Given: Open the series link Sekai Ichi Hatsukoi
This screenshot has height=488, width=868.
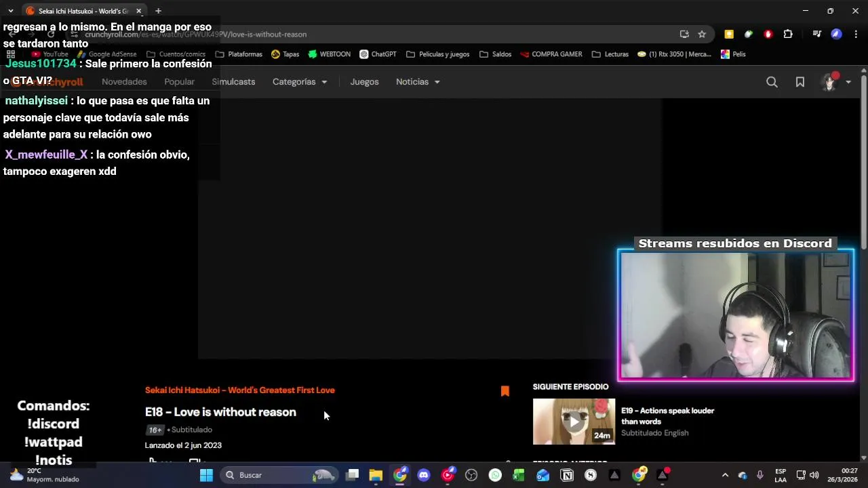Looking at the screenshot, I should coord(239,390).
